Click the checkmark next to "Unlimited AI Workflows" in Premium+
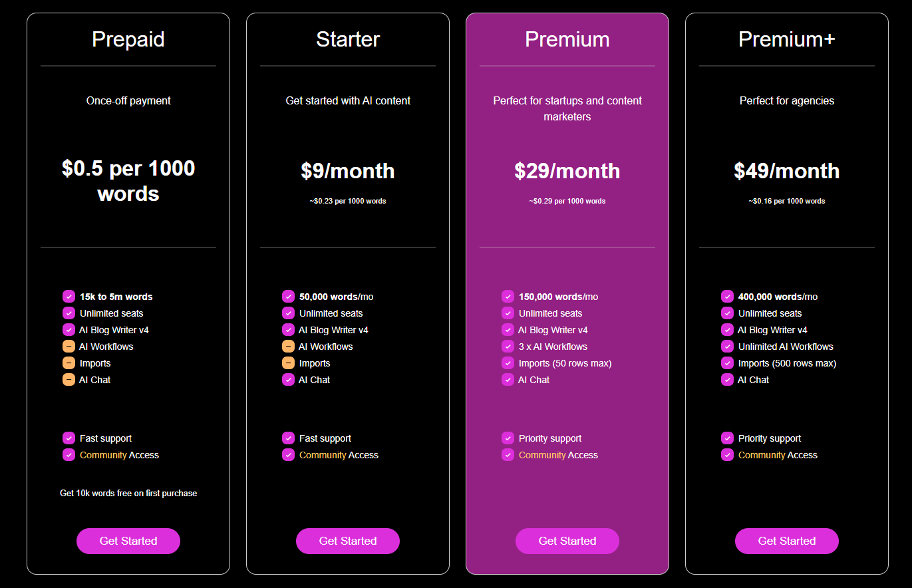The width and height of the screenshot is (912, 588). tap(727, 347)
